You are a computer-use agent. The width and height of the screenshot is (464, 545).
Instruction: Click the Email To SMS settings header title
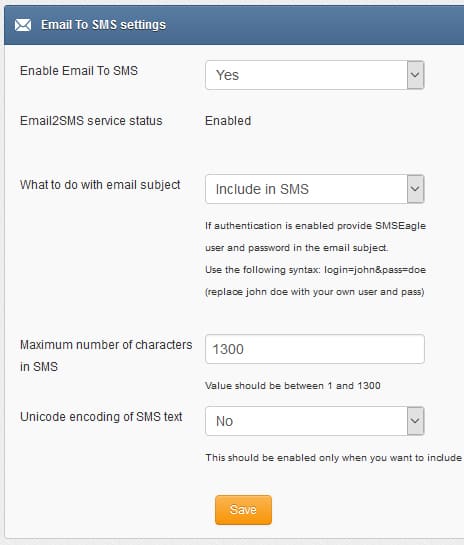103,25
